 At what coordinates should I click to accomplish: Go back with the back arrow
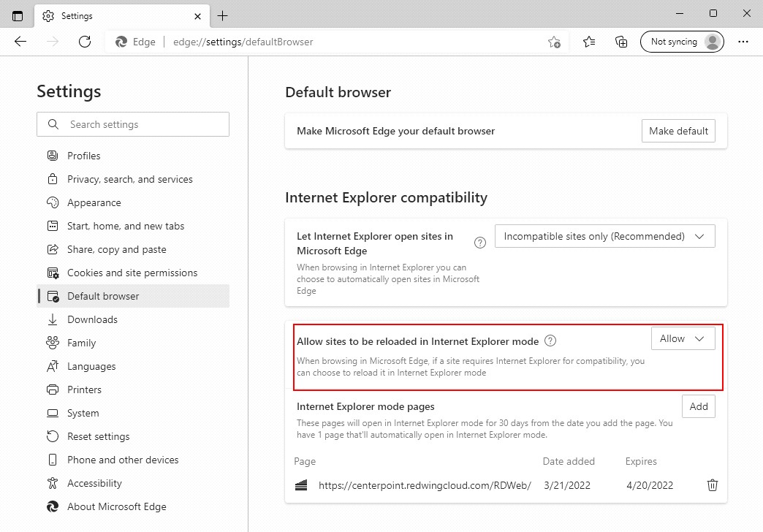[20, 42]
